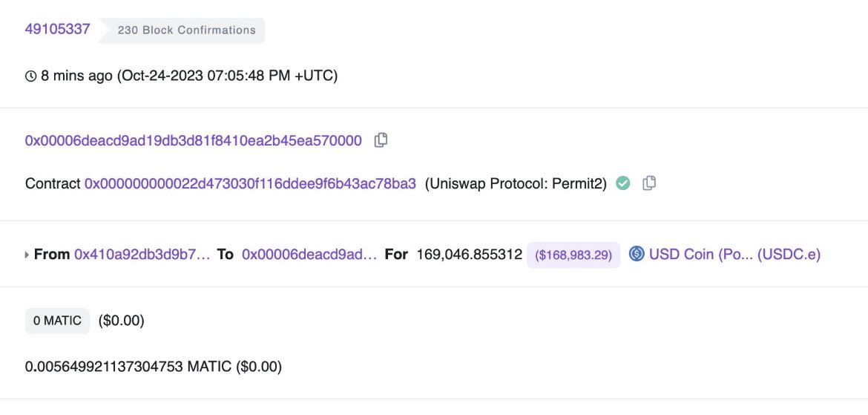Click the USD Coin token logo icon

click(x=637, y=255)
